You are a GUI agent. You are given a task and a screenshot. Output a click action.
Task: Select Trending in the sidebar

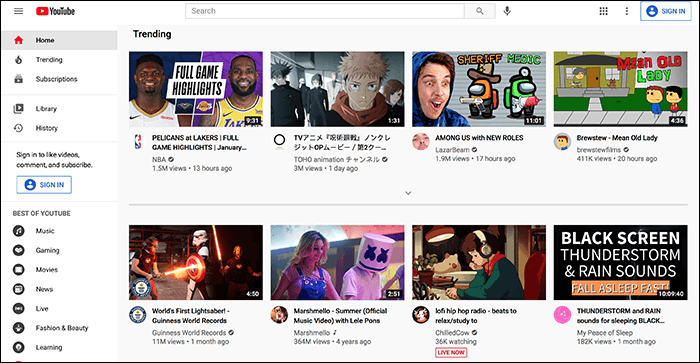tap(59, 59)
